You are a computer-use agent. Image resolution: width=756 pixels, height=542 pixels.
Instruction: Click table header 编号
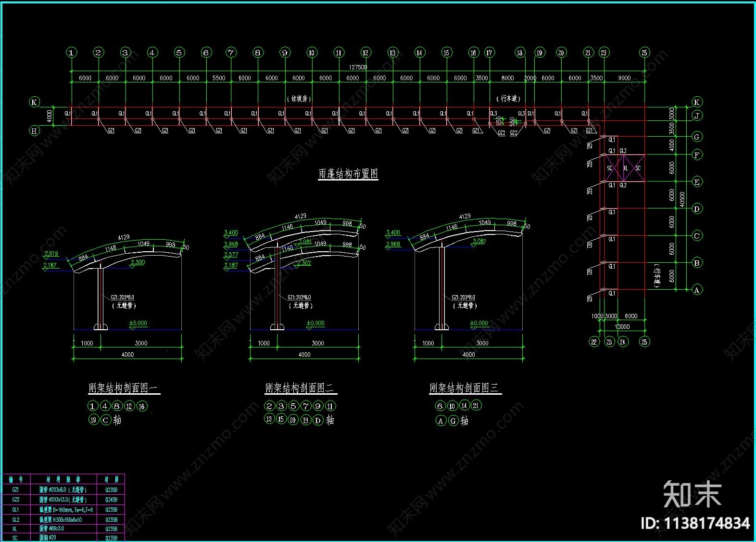16,479
